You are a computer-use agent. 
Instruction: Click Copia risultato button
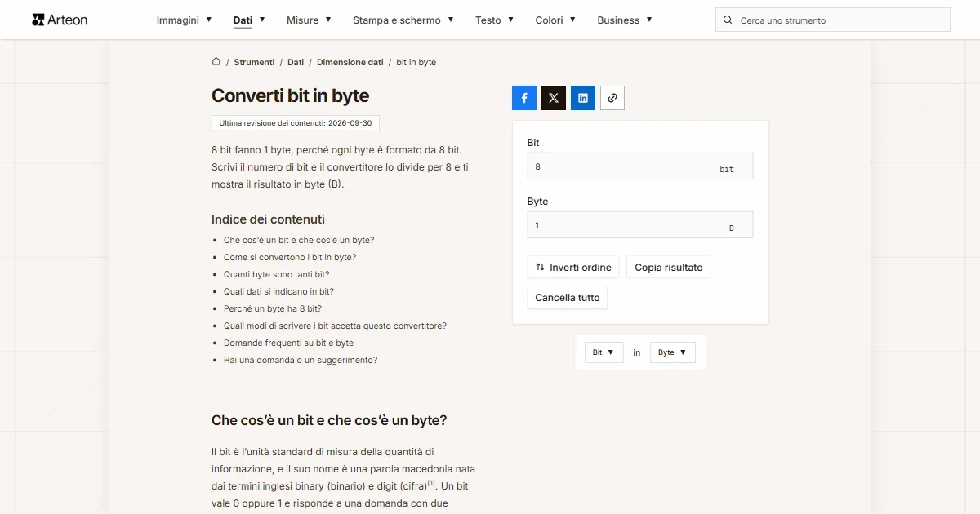[668, 267]
